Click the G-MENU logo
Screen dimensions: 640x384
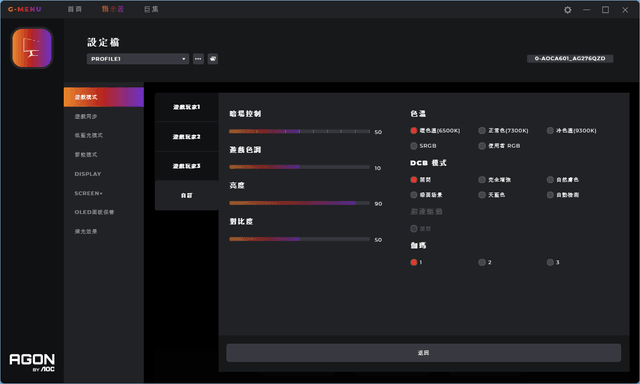[x=24, y=9]
